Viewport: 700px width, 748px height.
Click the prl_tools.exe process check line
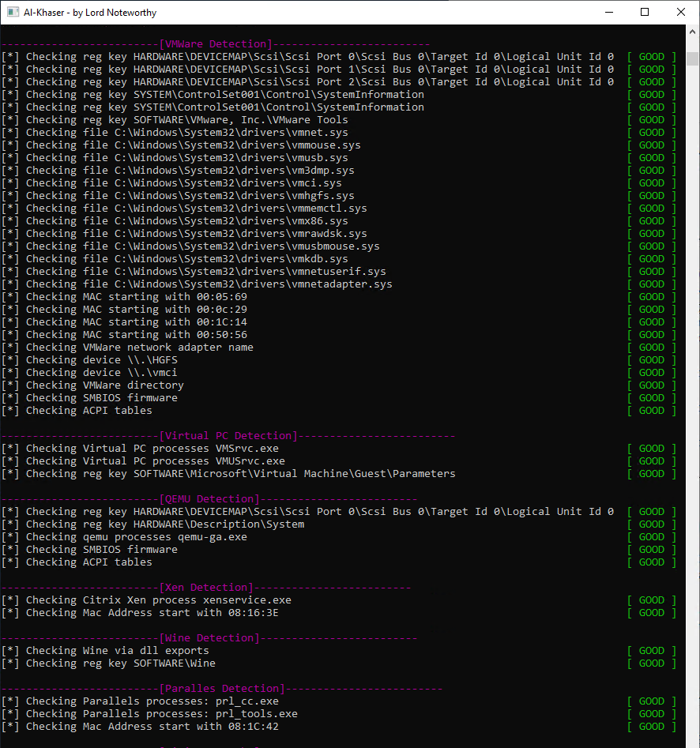point(149,714)
